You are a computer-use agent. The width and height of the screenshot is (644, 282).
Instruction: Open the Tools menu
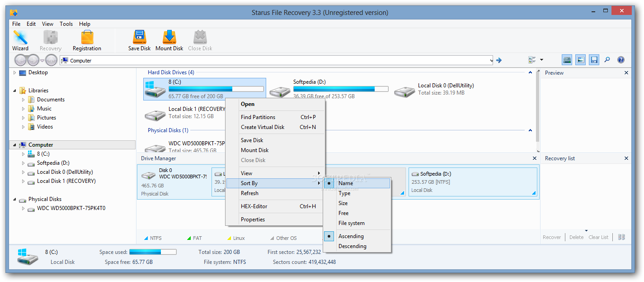pyautogui.click(x=66, y=24)
